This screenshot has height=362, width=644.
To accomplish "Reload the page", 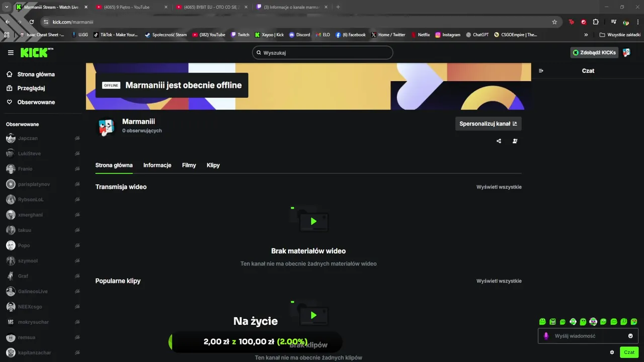I will pos(31,22).
